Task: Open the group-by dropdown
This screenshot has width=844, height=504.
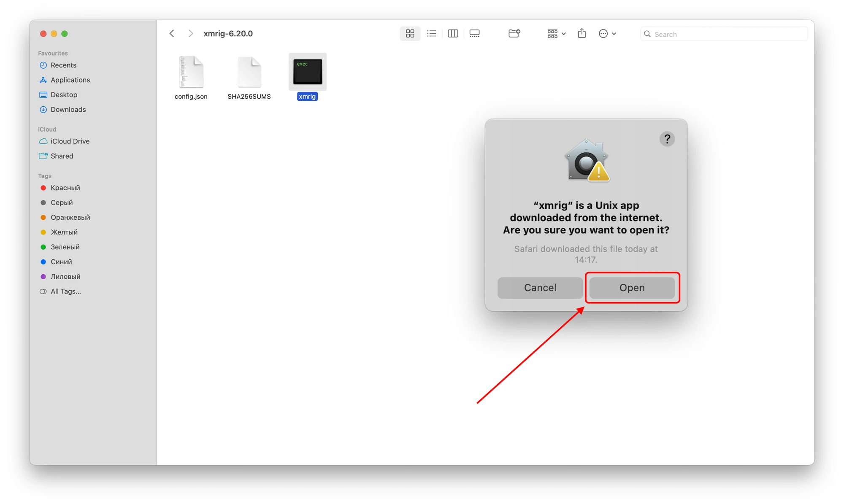Action: click(x=556, y=34)
